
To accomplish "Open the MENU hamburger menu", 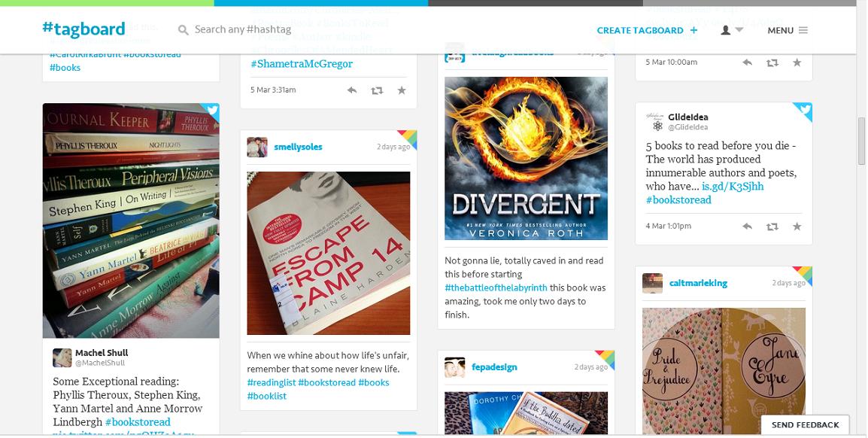I will [788, 30].
